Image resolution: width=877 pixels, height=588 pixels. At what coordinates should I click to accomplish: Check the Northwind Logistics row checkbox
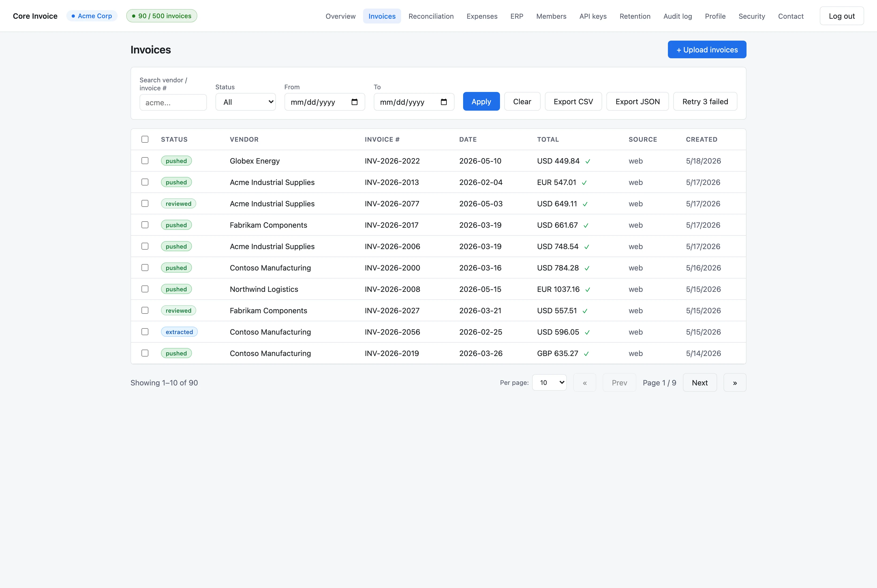(145, 289)
